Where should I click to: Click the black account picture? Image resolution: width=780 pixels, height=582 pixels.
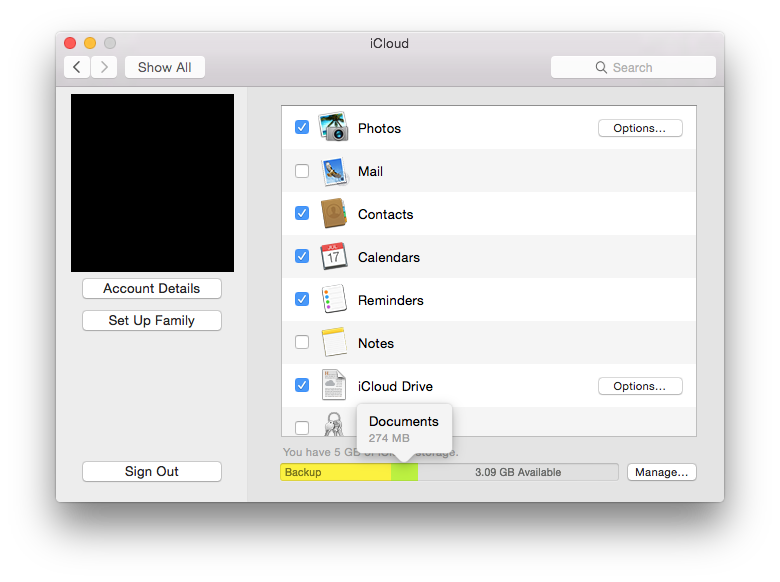click(153, 183)
